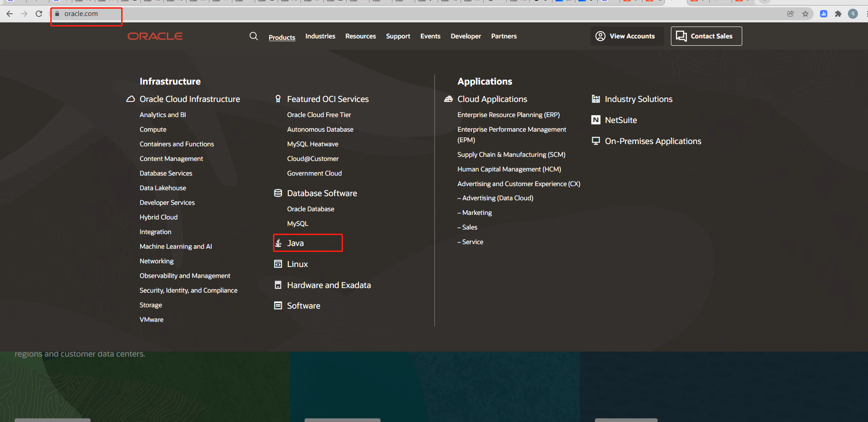Open the Developer menu

pyautogui.click(x=466, y=36)
